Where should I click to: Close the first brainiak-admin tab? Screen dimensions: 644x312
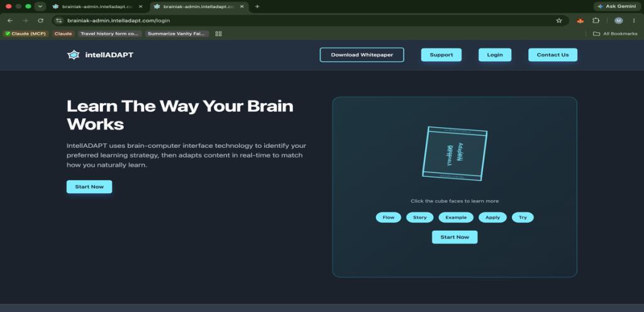pyautogui.click(x=140, y=6)
